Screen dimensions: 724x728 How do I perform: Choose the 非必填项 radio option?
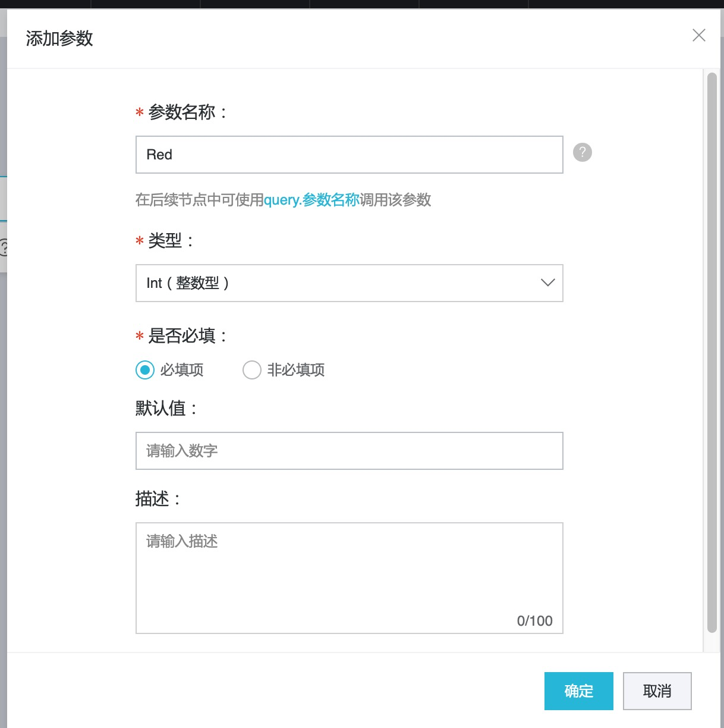click(x=252, y=370)
